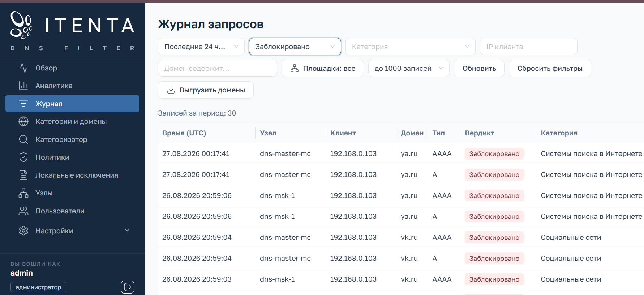Viewport: 644px width, 295px height.
Task: Open Категории и домены page
Action: (x=72, y=121)
